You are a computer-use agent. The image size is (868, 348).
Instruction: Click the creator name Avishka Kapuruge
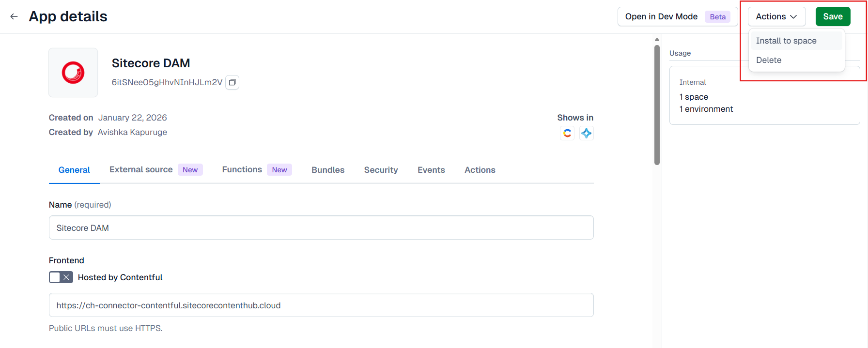132,132
